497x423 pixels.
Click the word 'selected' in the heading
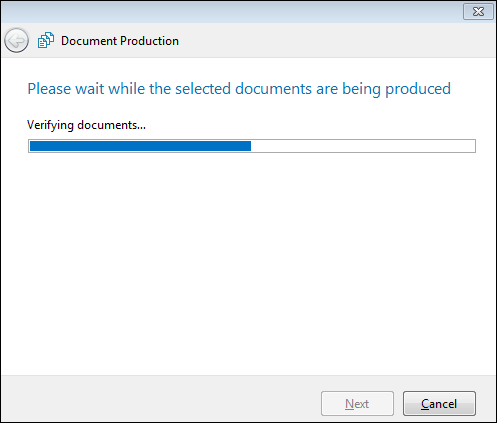click(x=203, y=89)
